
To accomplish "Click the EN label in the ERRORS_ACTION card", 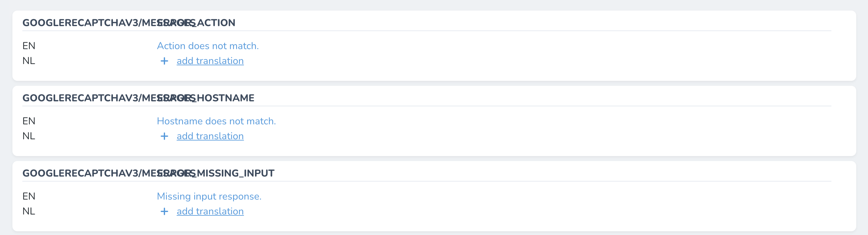I will [x=29, y=46].
